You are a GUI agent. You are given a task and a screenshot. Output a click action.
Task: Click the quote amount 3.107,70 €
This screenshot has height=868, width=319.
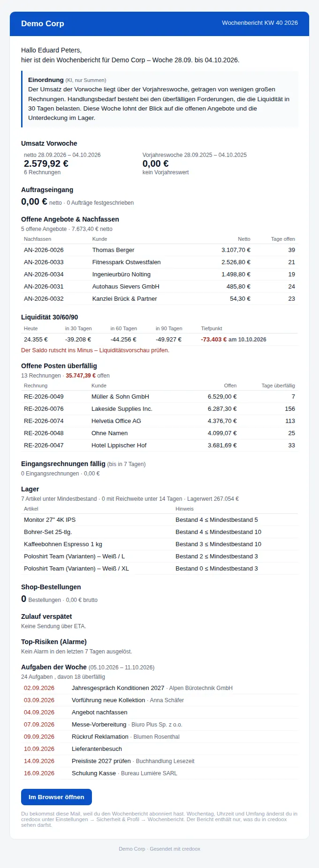coord(236,250)
